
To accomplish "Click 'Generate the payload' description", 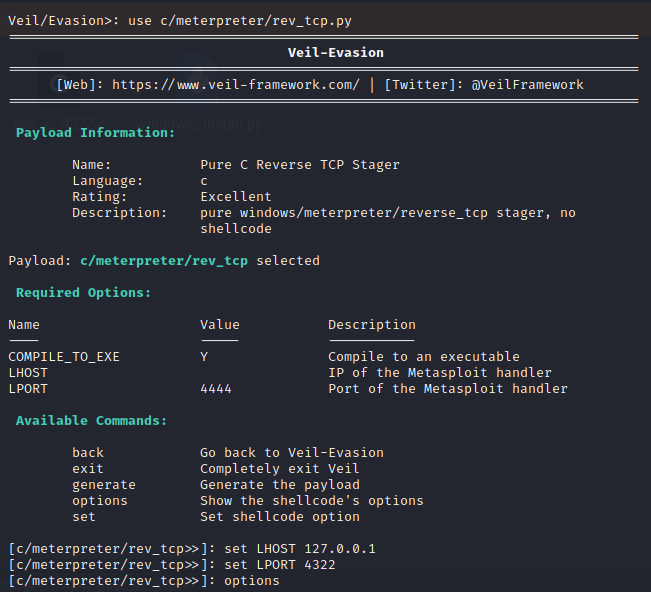I will [x=280, y=485].
